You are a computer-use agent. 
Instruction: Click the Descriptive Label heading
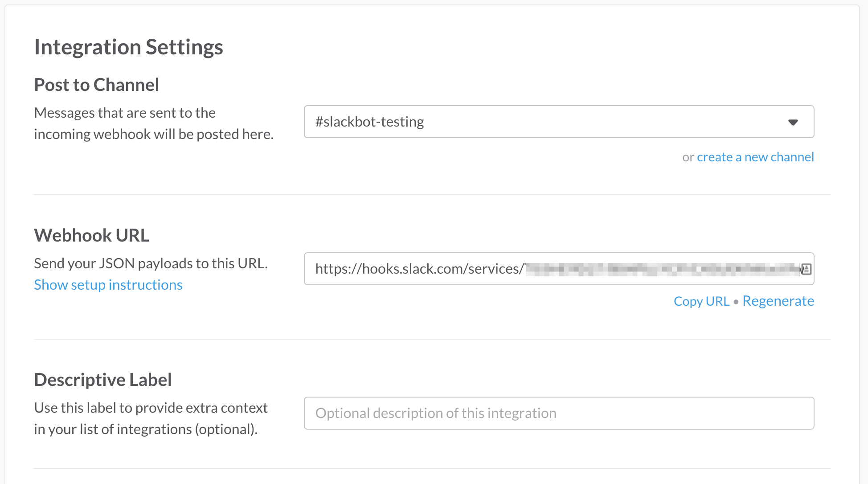(103, 380)
